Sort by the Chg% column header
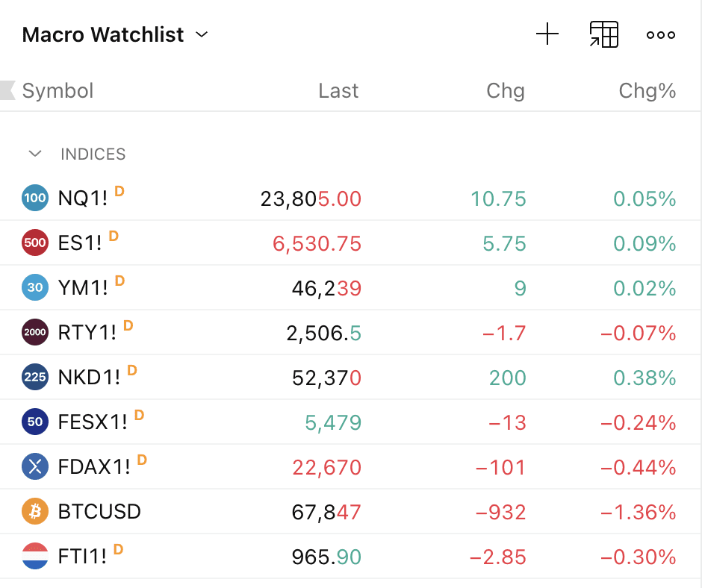 point(647,91)
